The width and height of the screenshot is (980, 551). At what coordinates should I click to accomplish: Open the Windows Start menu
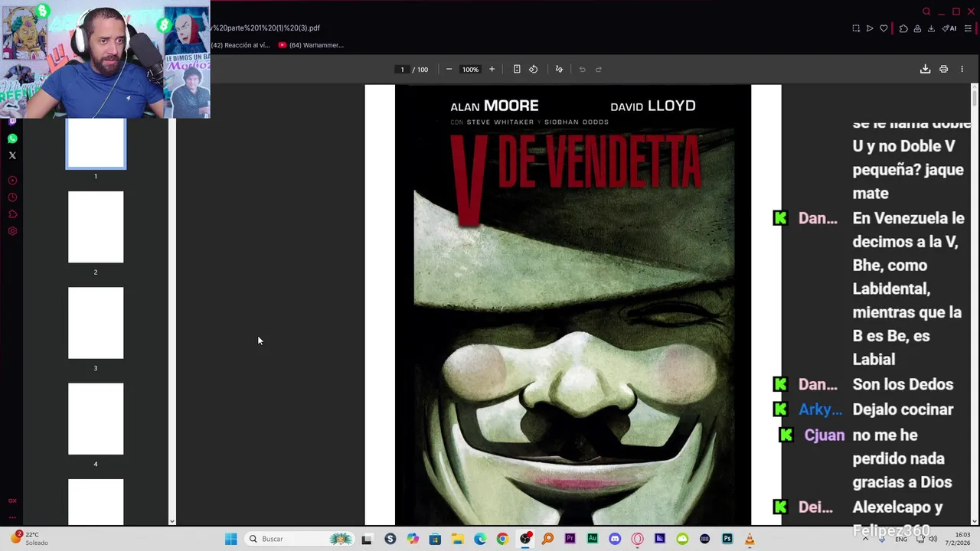[x=230, y=539]
